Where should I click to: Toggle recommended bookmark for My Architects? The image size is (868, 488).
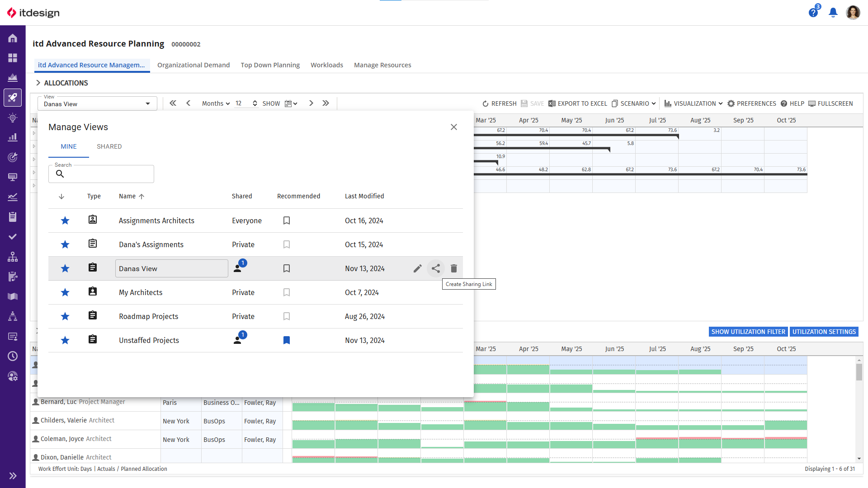click(287, 292)
